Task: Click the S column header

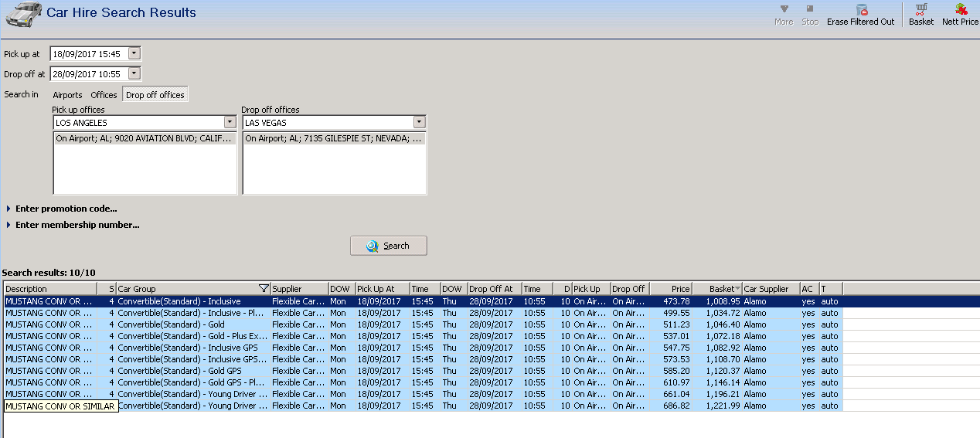Action: (x=107, y=289)
